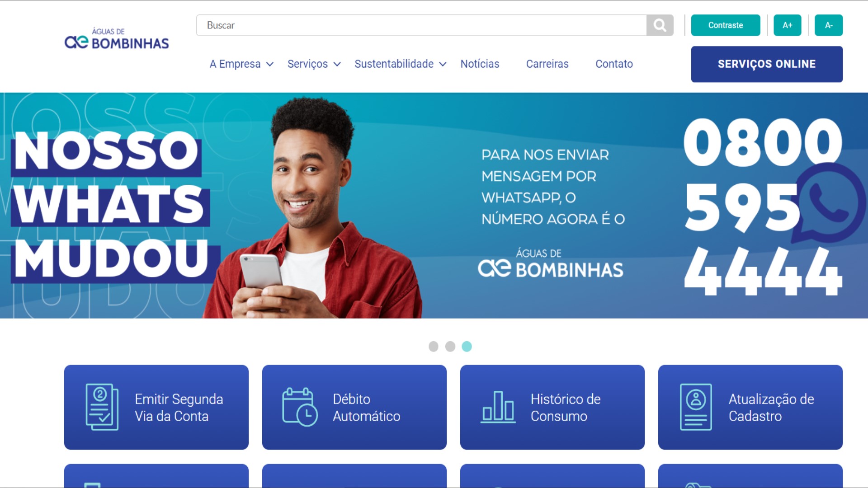Expand the Serviços dropdown menu
Viewport: 868px width, 488px height.
pyautogui.click(x=314, y=64)
